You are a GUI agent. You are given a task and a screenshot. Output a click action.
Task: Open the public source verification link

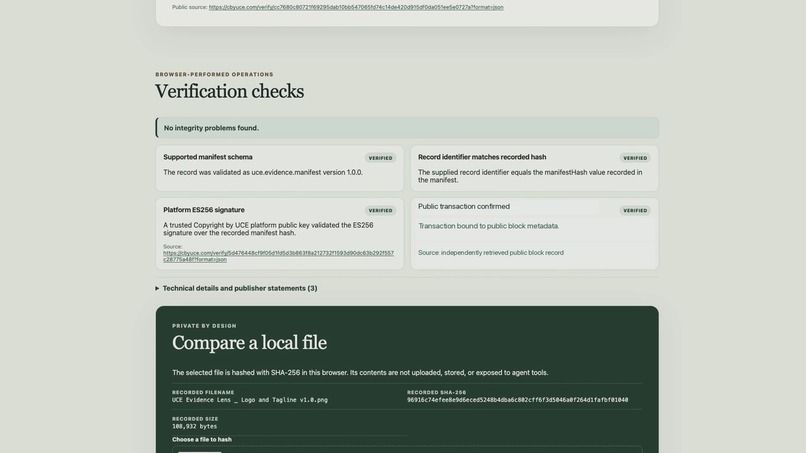pos(356,7)
